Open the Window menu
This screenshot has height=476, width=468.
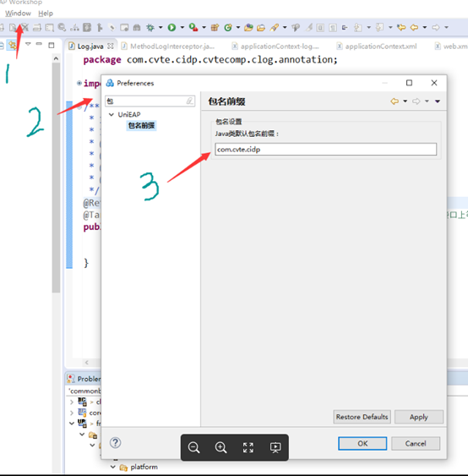18,14
